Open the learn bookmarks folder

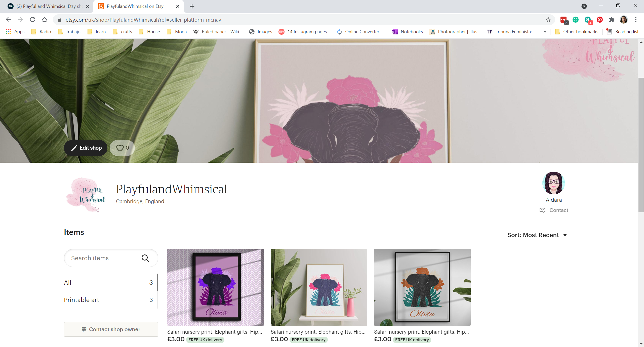[97, 32]
